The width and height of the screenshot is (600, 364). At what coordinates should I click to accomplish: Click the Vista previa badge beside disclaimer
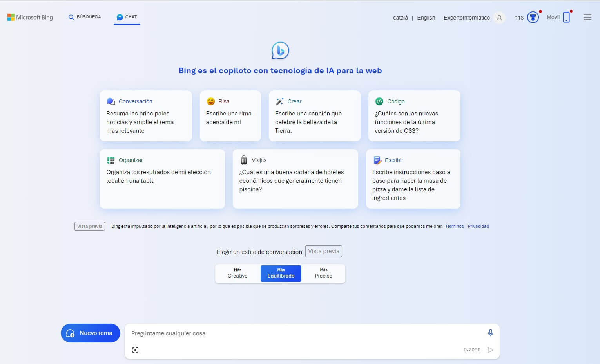coord(90,226)
